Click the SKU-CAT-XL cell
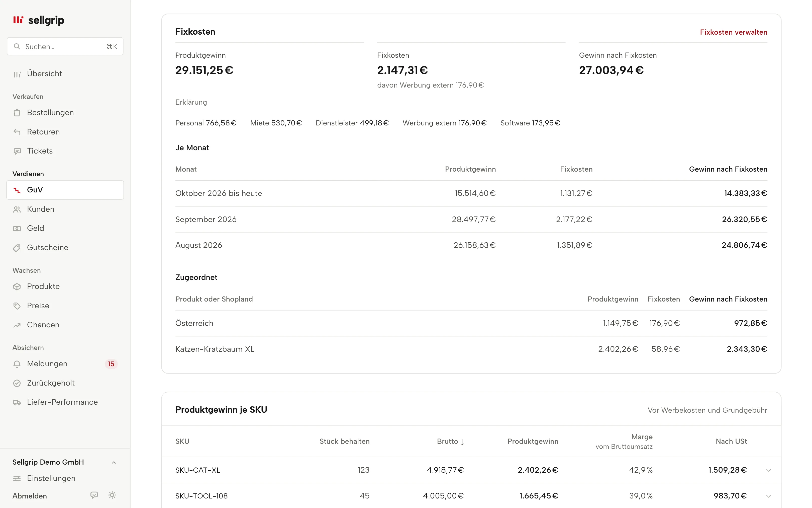The width and height of the screenshot is (812, 508). (x=198, y=470)
